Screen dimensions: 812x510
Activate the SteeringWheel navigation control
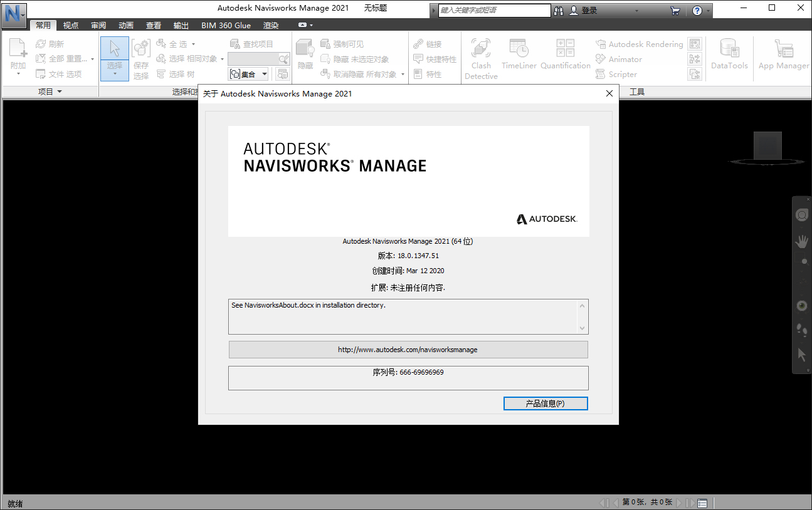tap(801, 215)
